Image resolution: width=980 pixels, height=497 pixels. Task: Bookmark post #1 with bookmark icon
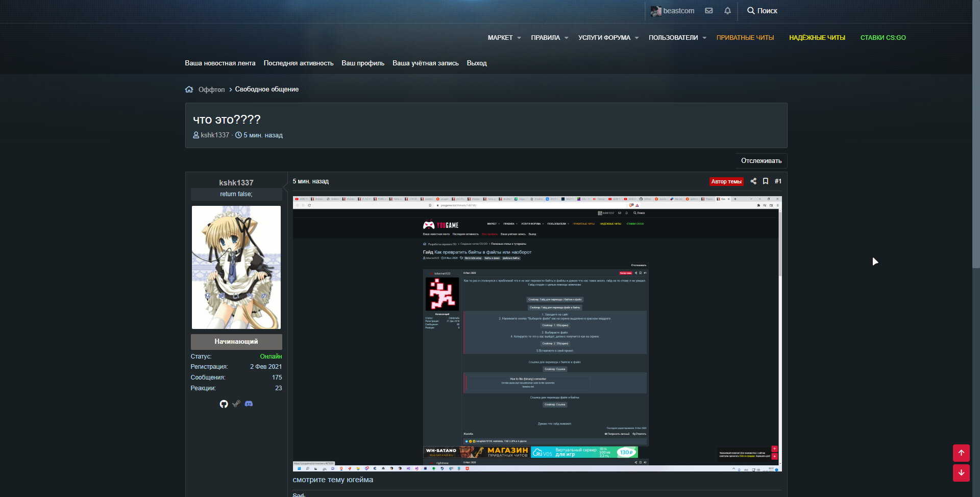[766, 181]
